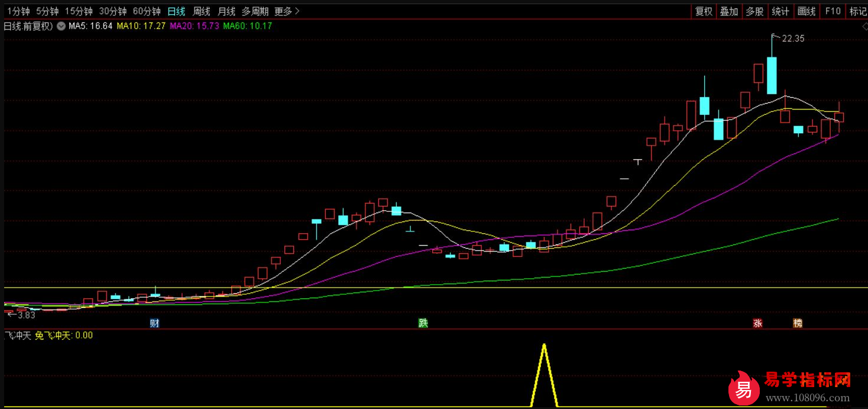The height and width of the screenshot is (409, 868).
Task: Switch to the 周线 weekly chart
Action: point(202,11)
